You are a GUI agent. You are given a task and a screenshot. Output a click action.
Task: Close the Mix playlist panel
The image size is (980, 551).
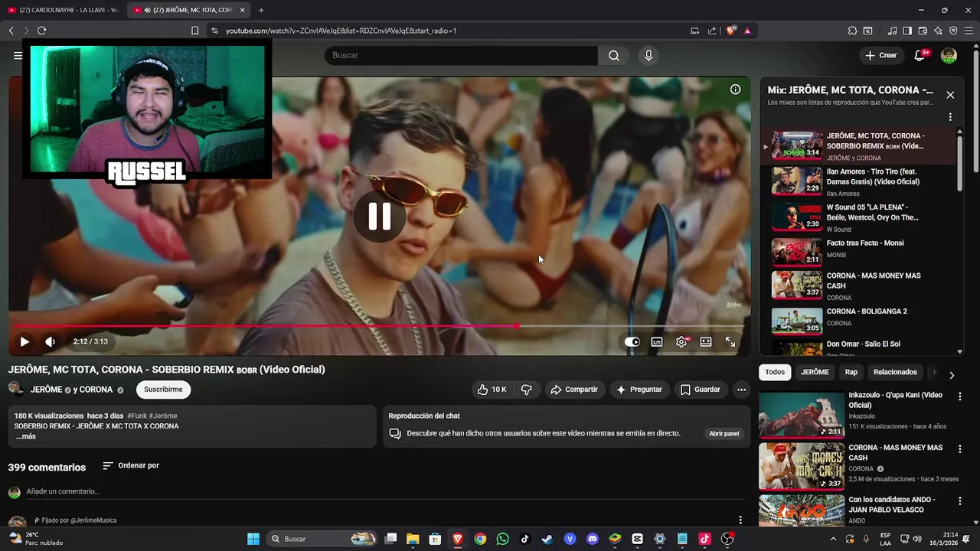pyautogui.click(x=950, y=95)
